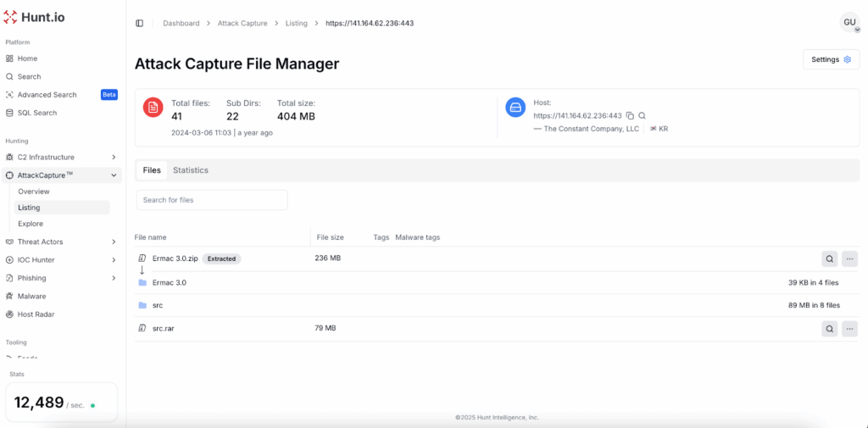Viewport: 868px width, 428px height.
Task: Click the Phishing icon
Action: point(9,278)
